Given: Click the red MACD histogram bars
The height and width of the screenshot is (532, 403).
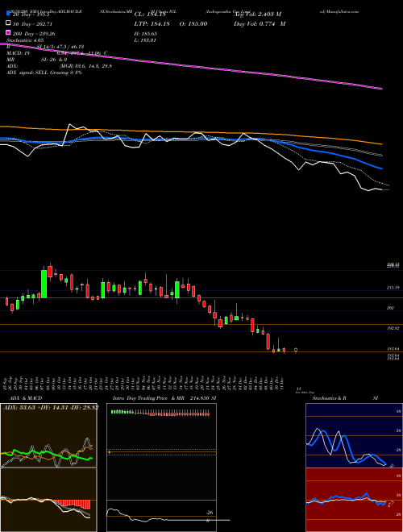Looking at the screenshot, I should [73, 504].
